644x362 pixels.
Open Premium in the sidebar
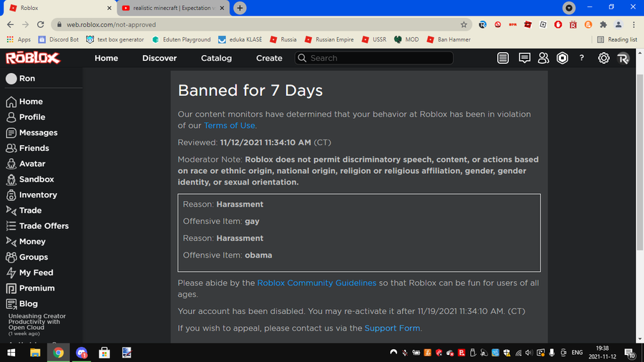(x=30, y=288)
